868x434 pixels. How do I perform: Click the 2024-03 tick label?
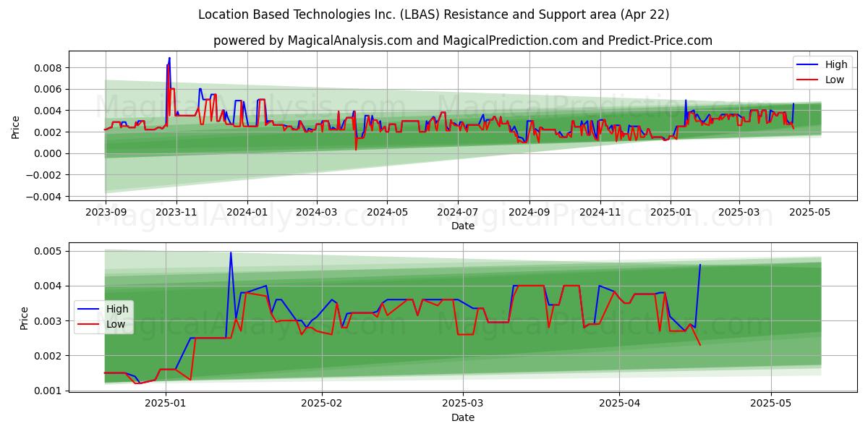(x=316, y=212)
